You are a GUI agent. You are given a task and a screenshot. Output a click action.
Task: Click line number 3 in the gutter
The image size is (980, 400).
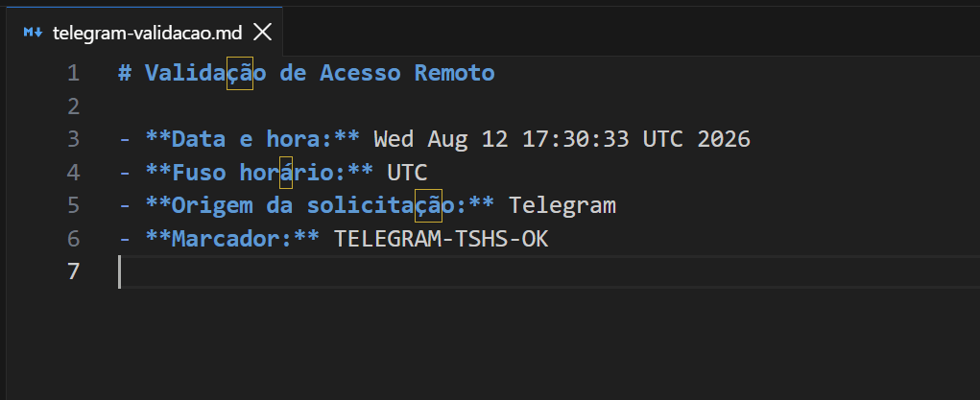[74, 139]
